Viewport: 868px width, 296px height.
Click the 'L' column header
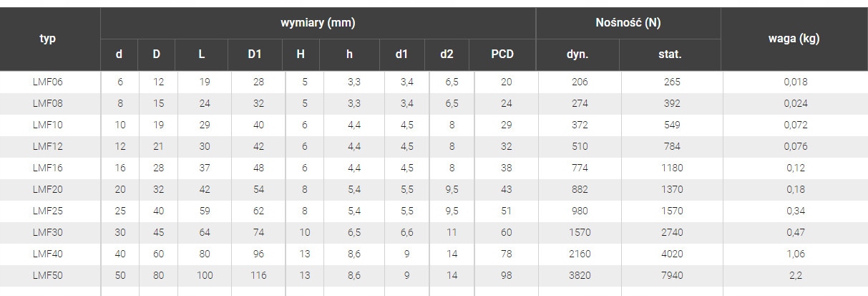pos(201,54)
